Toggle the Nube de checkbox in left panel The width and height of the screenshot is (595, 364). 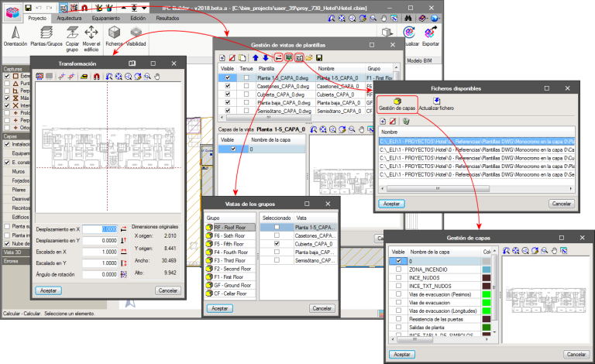pos(7,243)
